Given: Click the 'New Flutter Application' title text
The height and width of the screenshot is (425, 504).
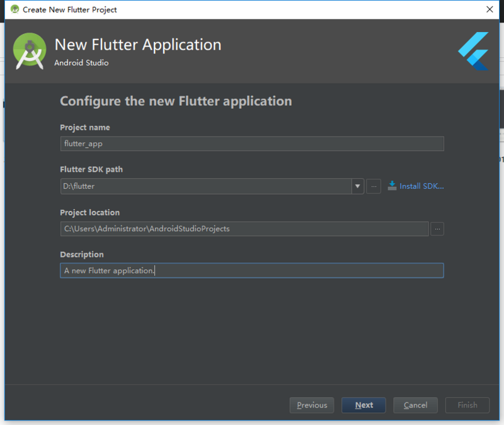Looking at the screenshot, I should [x=138, y=45].
